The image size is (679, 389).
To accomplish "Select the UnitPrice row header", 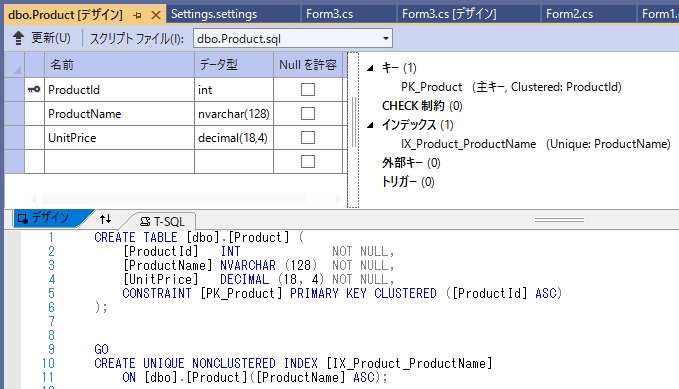I will (14, 138).
